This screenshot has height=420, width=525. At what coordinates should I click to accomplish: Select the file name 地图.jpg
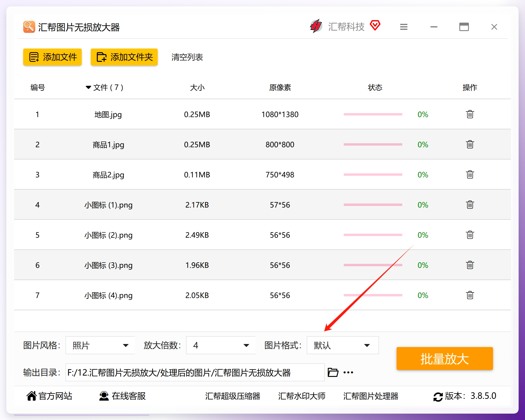click(x=108, y=115)
